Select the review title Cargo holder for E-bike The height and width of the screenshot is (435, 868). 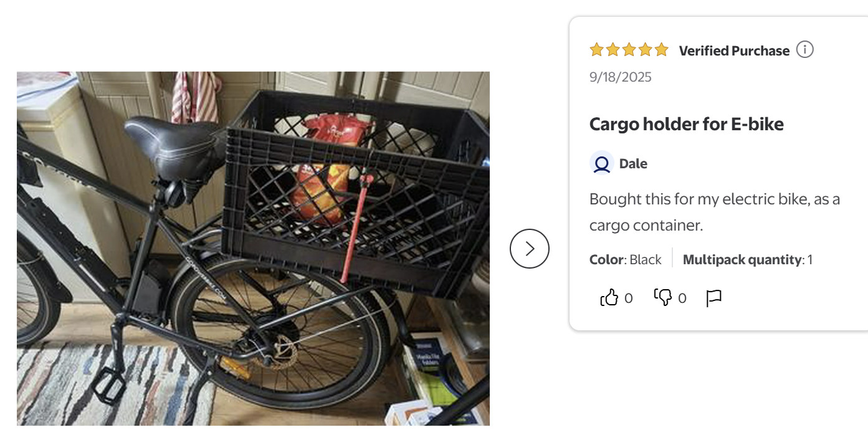coord(687,124)
